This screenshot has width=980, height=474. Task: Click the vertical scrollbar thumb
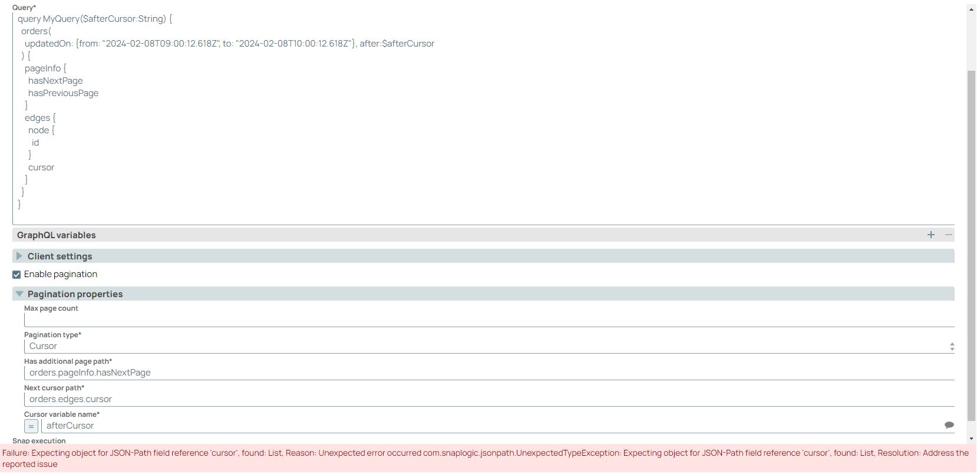971,236
